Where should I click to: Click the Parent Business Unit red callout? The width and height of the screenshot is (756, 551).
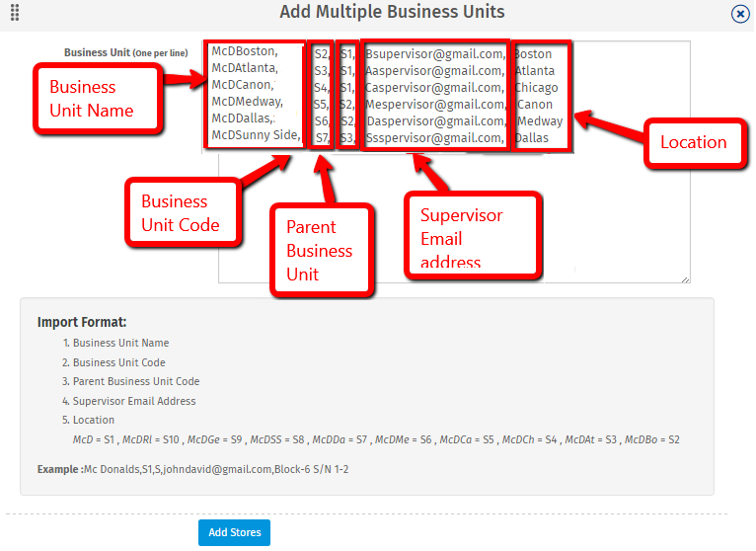pyautogui.click(x=322, y=251)
